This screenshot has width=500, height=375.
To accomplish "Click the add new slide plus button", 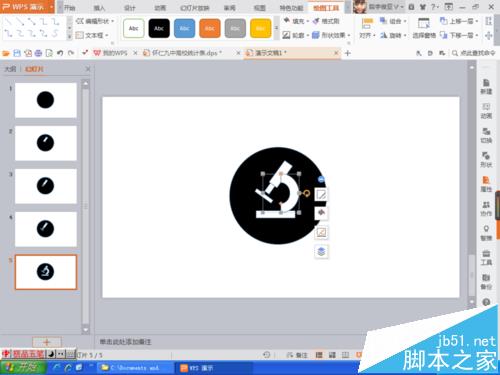I will tap(47, 342).
